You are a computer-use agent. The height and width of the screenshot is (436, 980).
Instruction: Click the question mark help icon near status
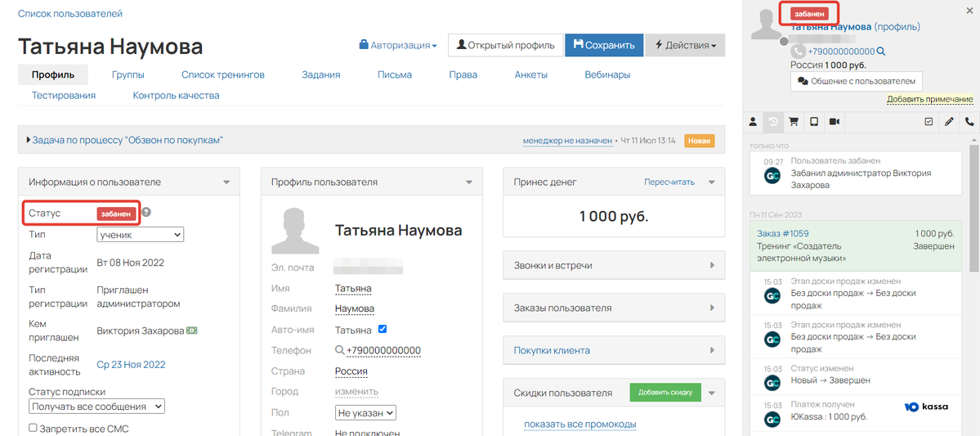pos(146,213)
